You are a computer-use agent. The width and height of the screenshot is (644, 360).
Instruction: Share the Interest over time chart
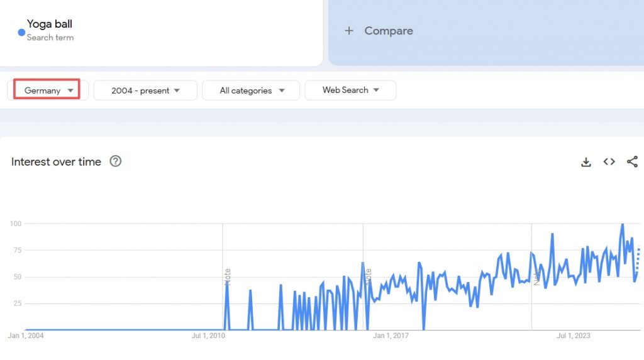[632, 162]
